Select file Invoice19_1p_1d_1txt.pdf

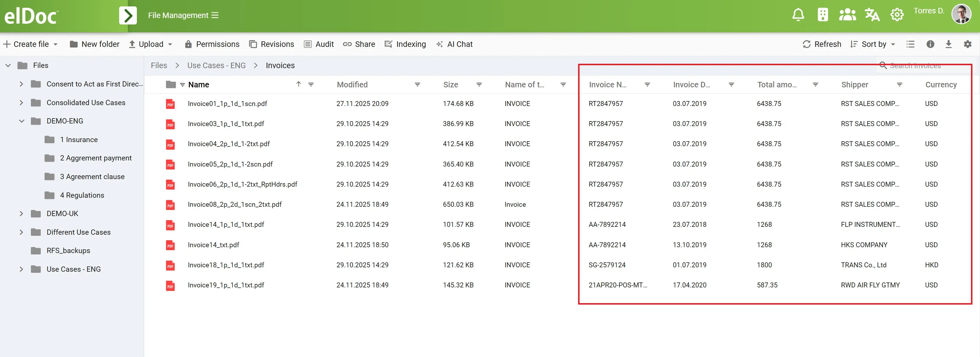pos(226,285)
